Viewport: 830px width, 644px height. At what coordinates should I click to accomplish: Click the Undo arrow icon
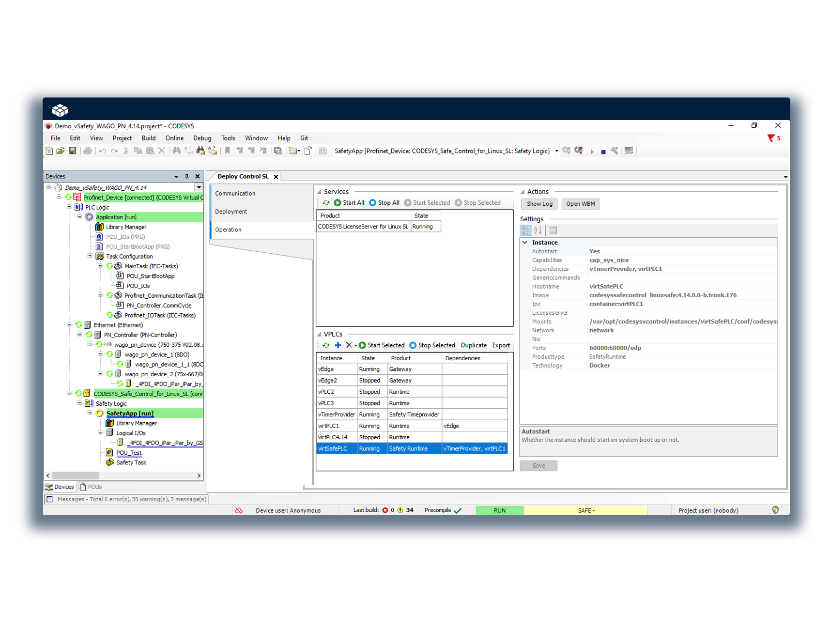point(102,151)
